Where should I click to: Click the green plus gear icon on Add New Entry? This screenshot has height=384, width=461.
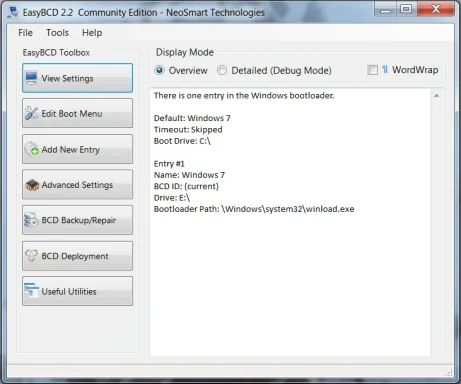[x=32, y=149]
